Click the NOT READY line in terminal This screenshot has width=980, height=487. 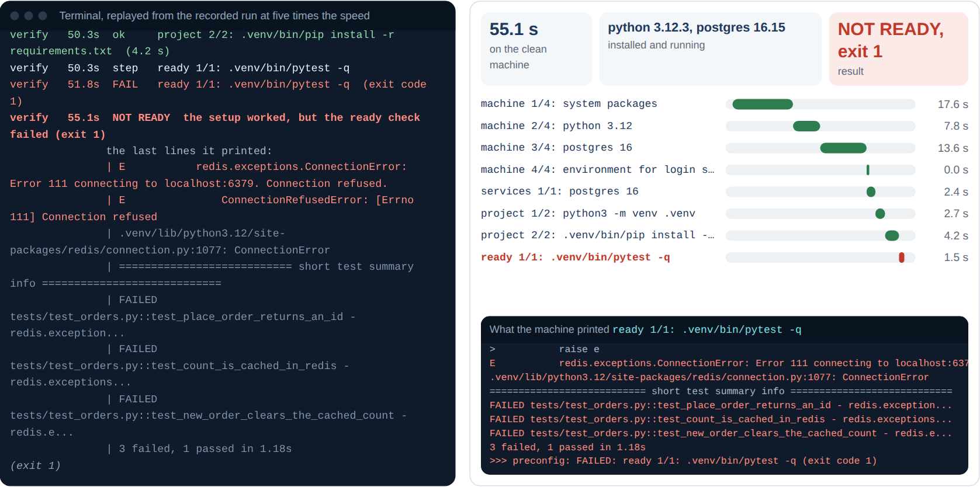215,126
